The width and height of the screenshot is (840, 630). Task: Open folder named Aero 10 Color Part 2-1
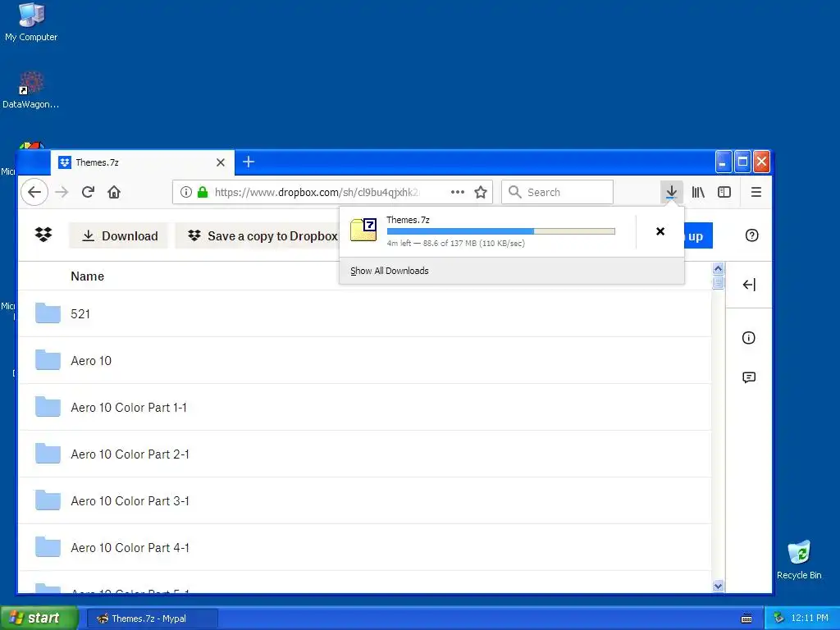pyautogui.click(x=130, y=454)
